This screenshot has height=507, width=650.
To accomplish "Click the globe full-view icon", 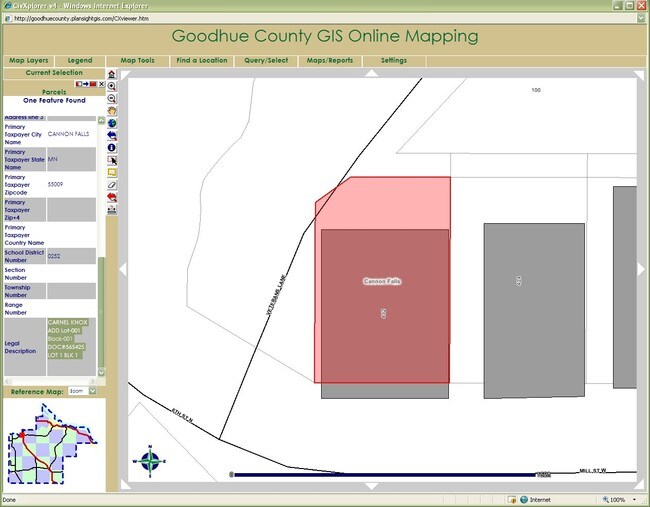I will (x=112, y=123).
